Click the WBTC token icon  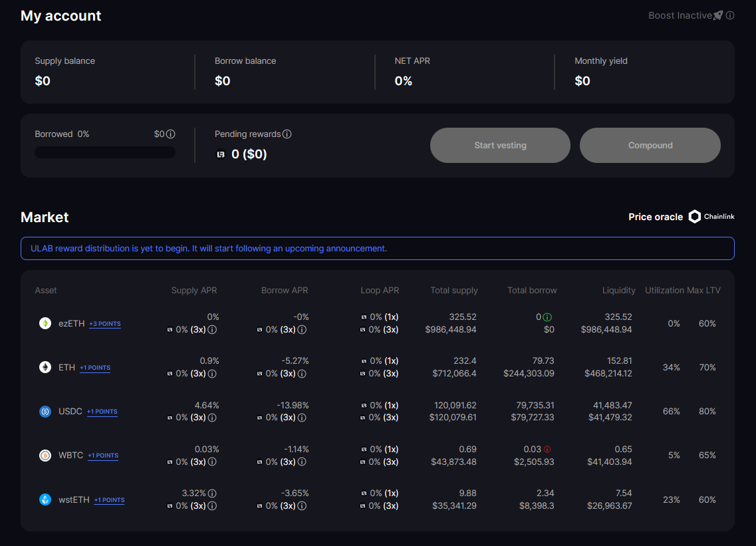coord(45,456)
